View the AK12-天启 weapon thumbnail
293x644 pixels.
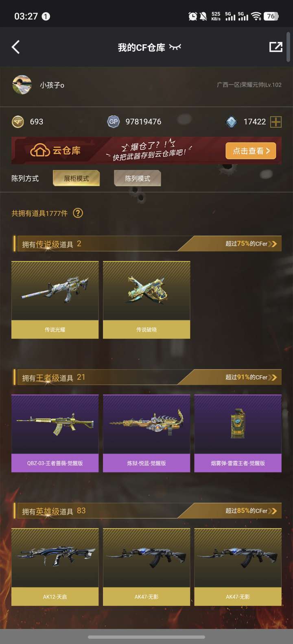pyautogui.click(x=55, y=558)
